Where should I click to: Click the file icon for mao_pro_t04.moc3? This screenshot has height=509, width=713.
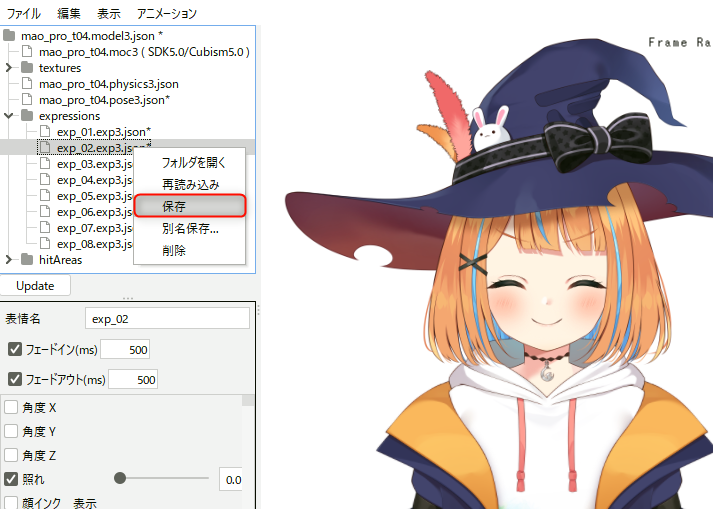28,52
